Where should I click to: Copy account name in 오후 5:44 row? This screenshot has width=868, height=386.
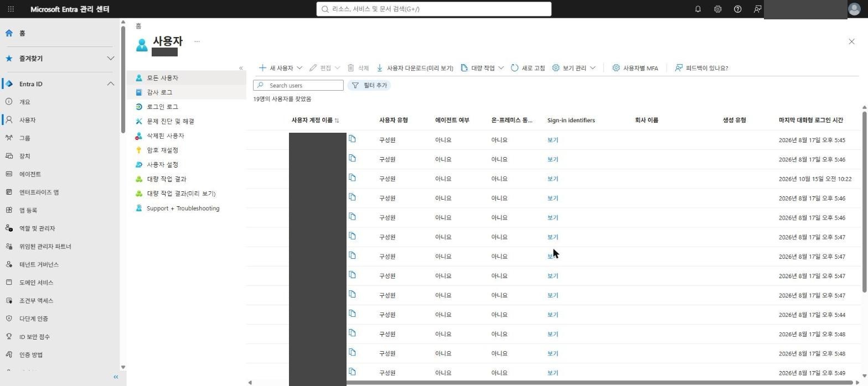[352, 314]
